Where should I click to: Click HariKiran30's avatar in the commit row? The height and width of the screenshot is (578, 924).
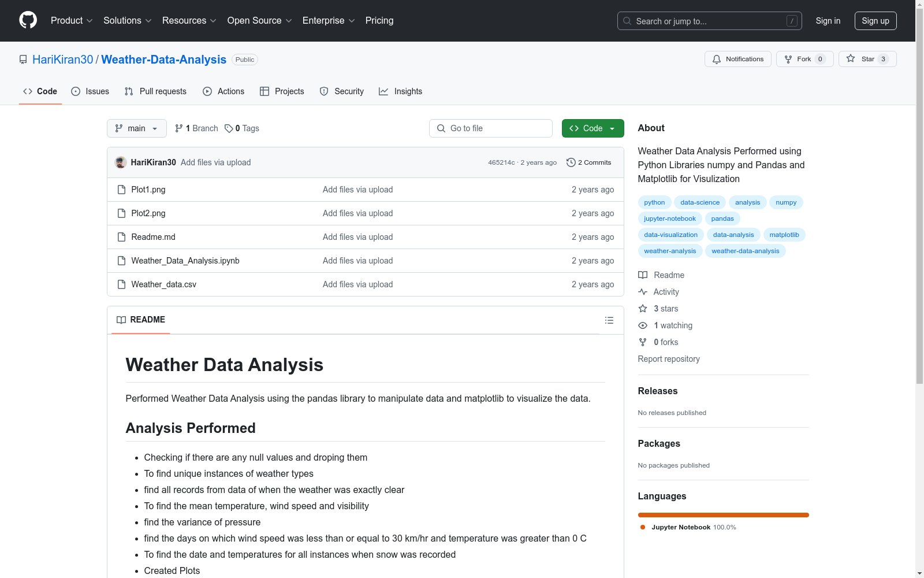coord(121,162)
